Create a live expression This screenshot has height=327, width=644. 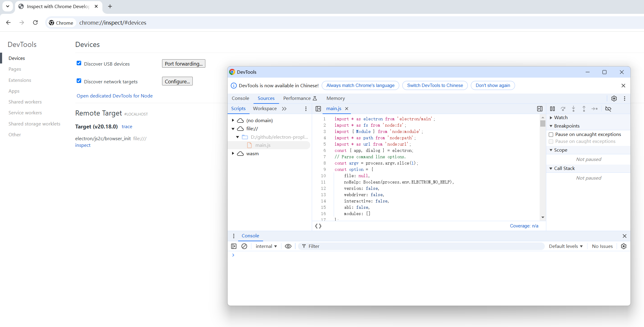click(x=288, y=246)
